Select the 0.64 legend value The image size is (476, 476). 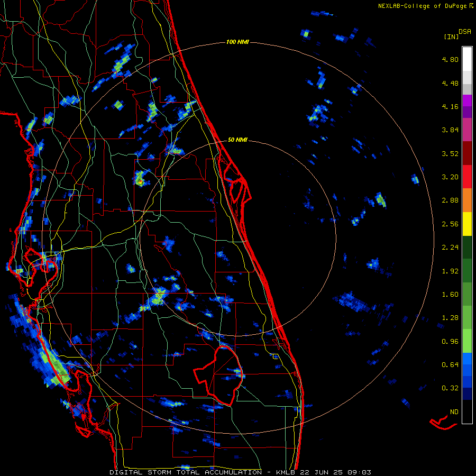450,364
